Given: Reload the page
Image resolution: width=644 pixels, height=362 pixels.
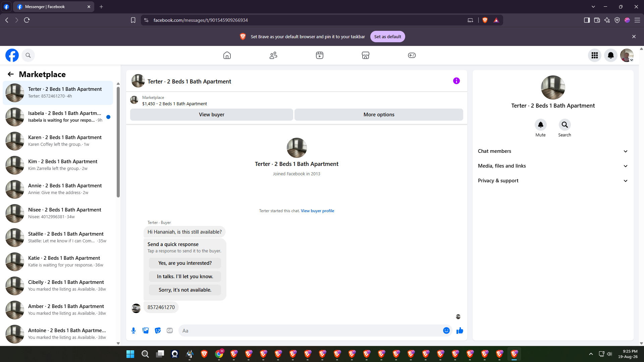Looking at the screenshot, I should tap(27, 20).
